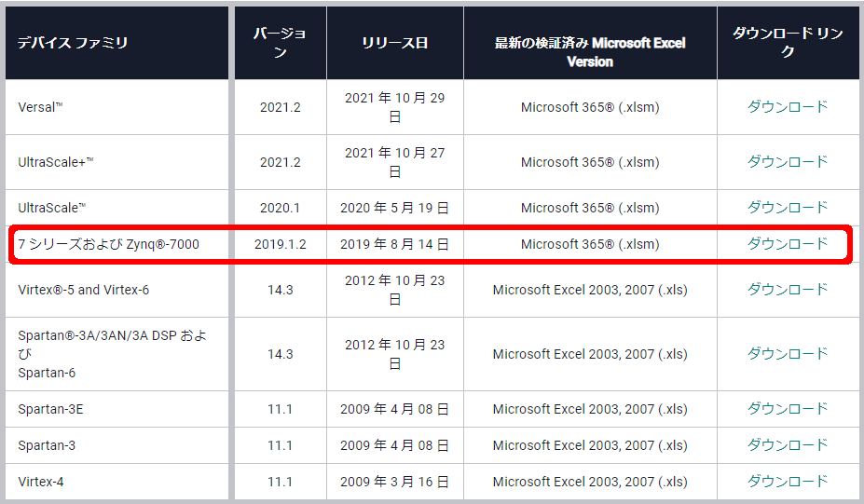Viewport: 864px width, 504px height.
Task: Open the Spartan-6 row download link
Action: click(x=788, y=354)
